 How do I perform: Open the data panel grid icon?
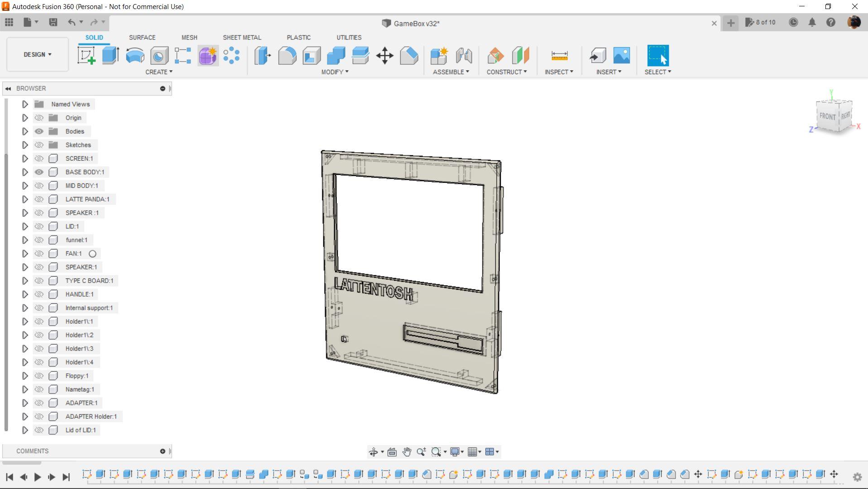point(9,22)
